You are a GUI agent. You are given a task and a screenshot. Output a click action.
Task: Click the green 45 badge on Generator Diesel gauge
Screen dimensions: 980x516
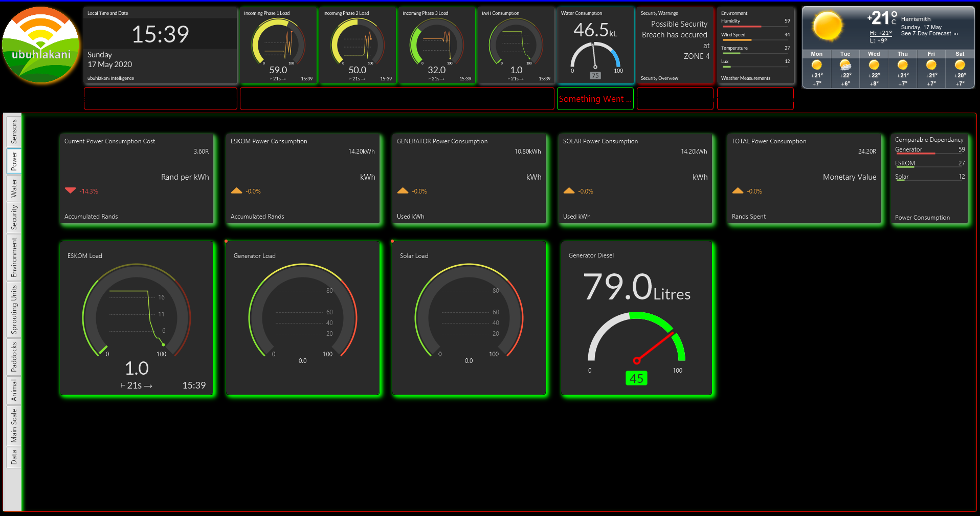(637, 378)
